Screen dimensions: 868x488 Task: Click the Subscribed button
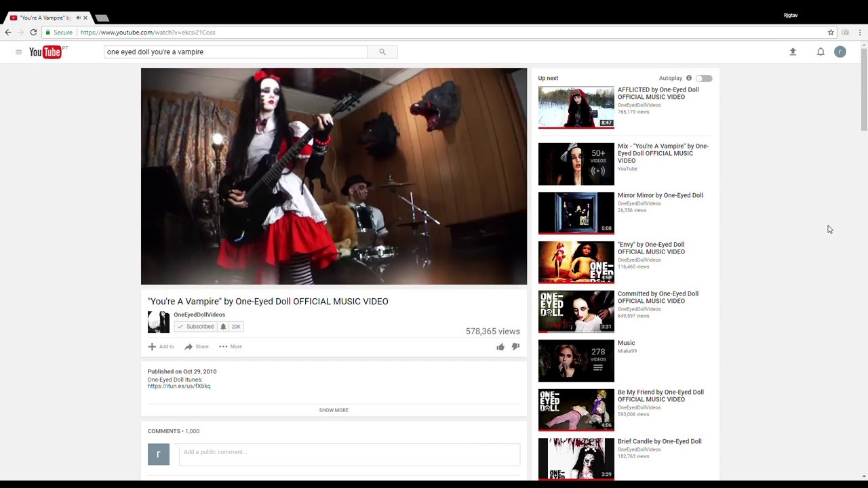195,327
